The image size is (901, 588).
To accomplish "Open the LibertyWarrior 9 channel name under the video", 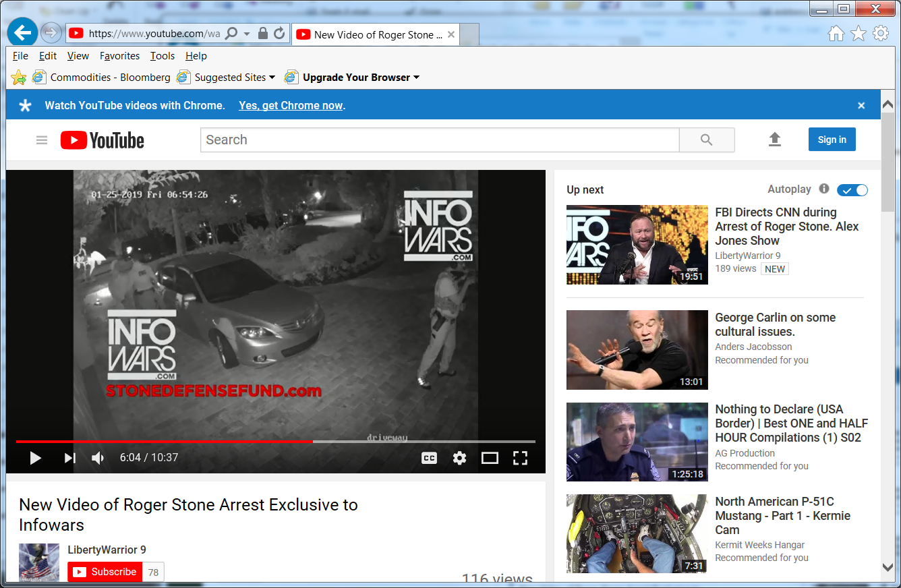I will tap(107, 550).
